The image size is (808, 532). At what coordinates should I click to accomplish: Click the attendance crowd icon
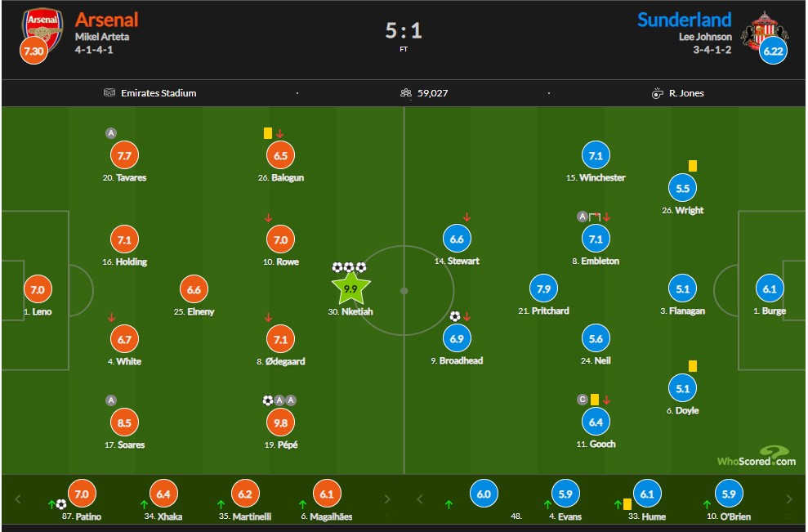click(406, 93)
